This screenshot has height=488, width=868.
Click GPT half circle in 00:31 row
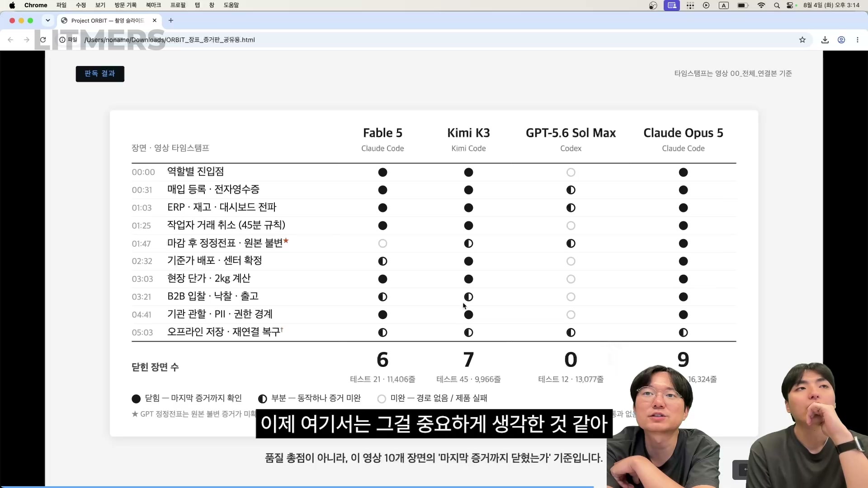[x=571, y=190]
